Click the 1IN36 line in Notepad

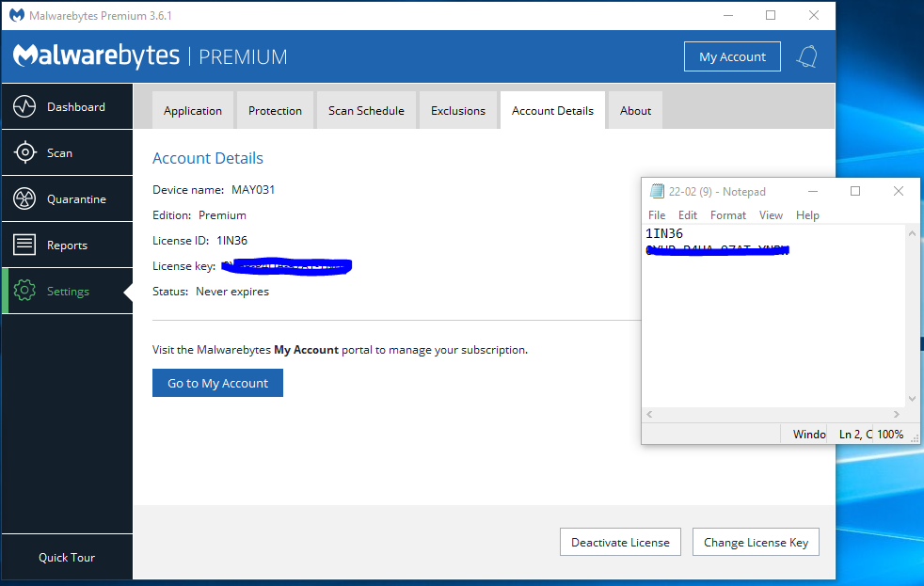664,233
